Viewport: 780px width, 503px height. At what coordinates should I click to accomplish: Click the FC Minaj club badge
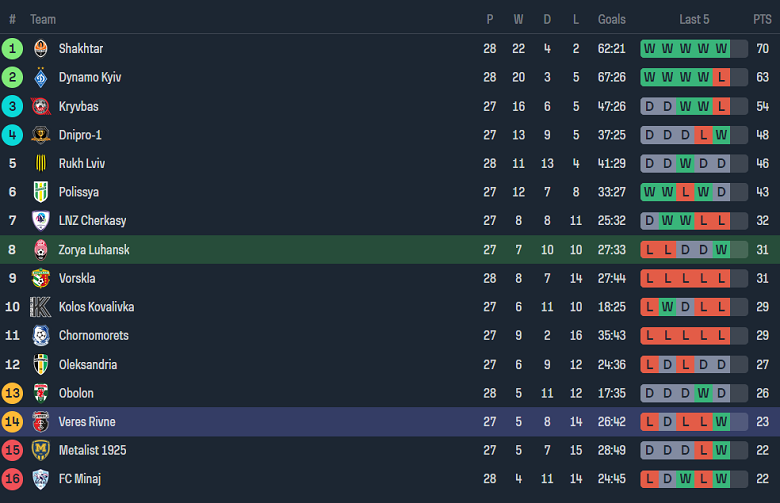pyautogui.click(x=41, y=479)
